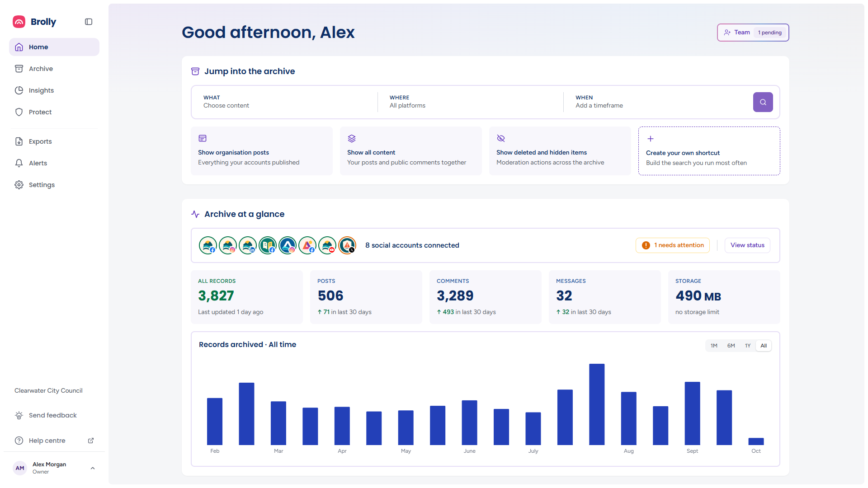868x488 pixels.
Task: Click the seventh avatar with YouTube badge
Action: click(x=327, y=245)
